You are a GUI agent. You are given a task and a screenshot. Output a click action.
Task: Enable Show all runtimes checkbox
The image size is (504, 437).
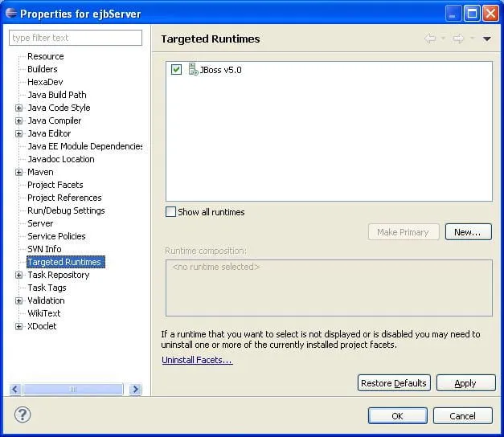[x=170, y=212]
